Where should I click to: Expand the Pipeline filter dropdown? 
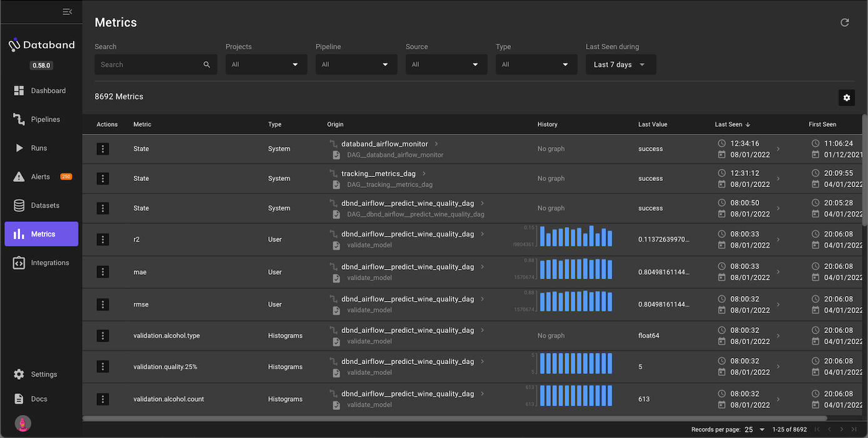coord(356,64)
